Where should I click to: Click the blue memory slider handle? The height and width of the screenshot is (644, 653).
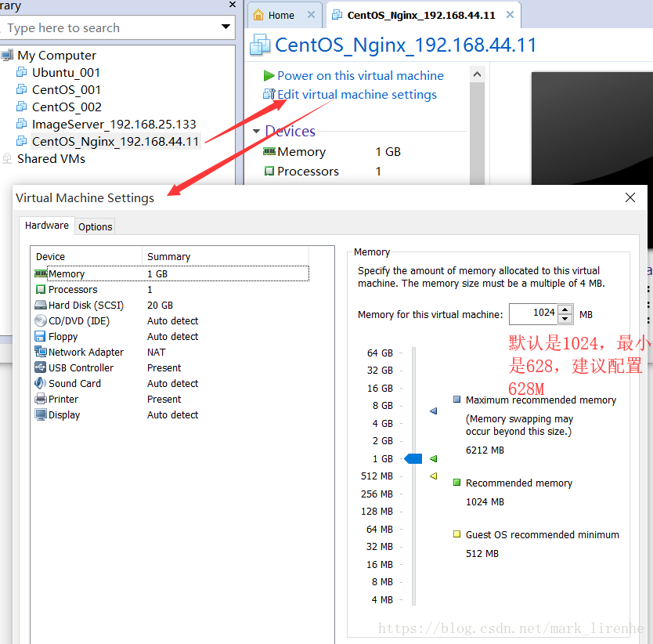tap(413, 458)
